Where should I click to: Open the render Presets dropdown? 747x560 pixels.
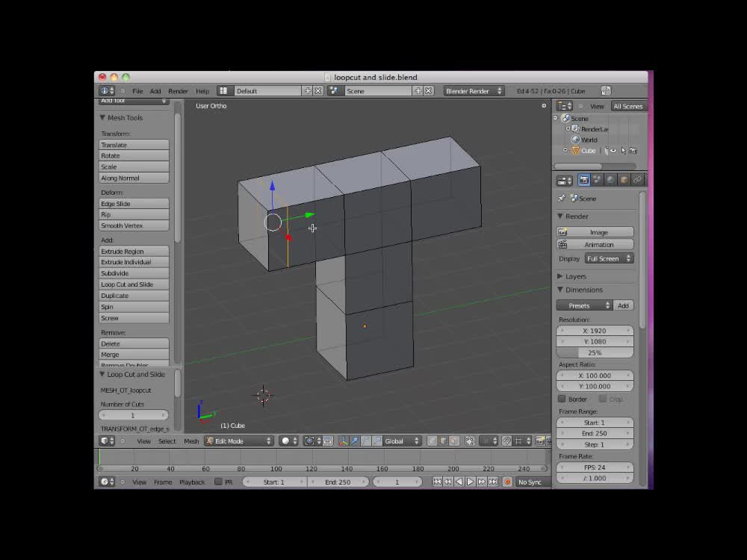584,305
